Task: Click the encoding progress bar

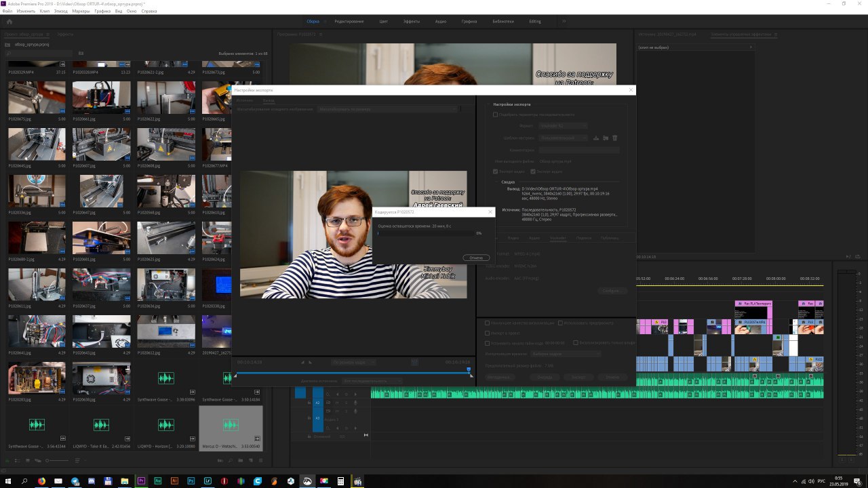Action: pos(425,232)
